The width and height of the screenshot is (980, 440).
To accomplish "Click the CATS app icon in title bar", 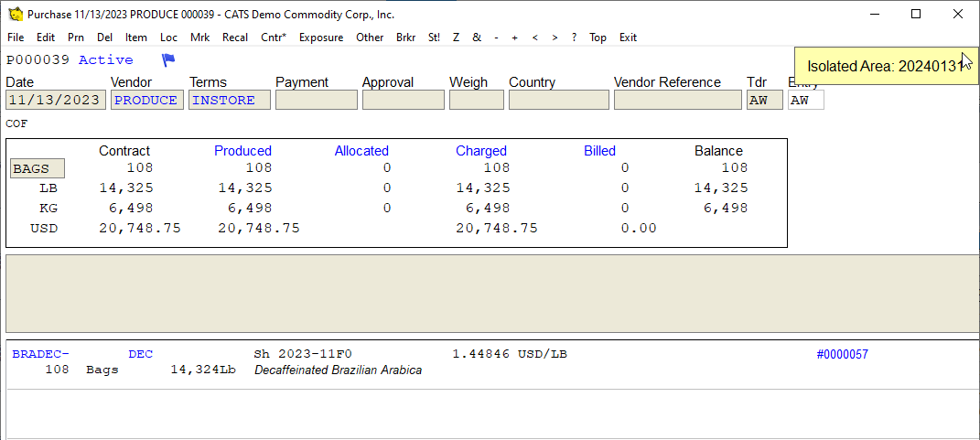I will coord(15,14).
